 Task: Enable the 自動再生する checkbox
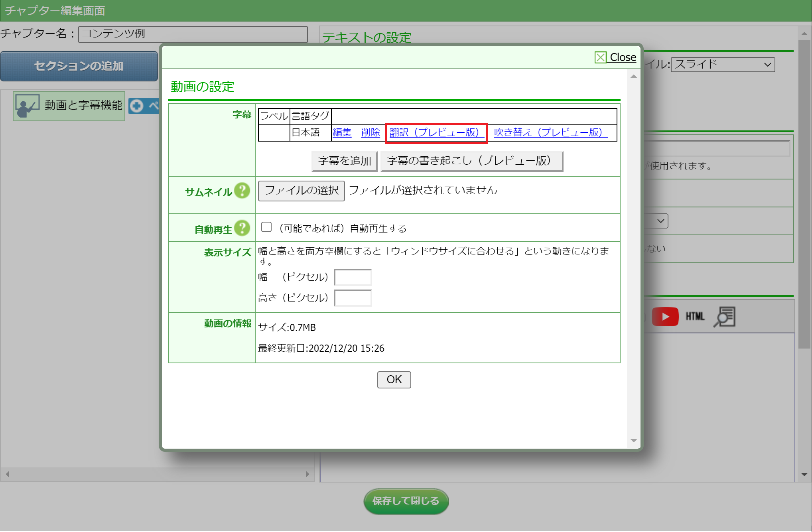click(266, 227)
